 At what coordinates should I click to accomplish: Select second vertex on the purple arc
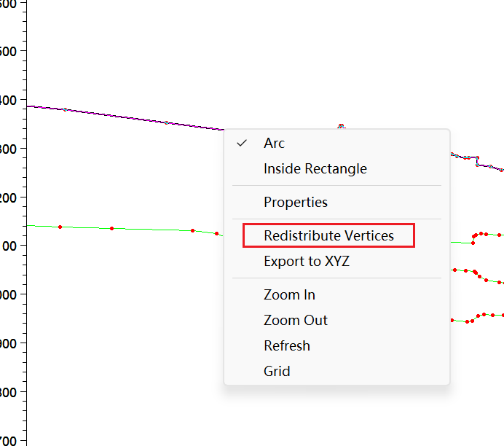tap(166, 123)
